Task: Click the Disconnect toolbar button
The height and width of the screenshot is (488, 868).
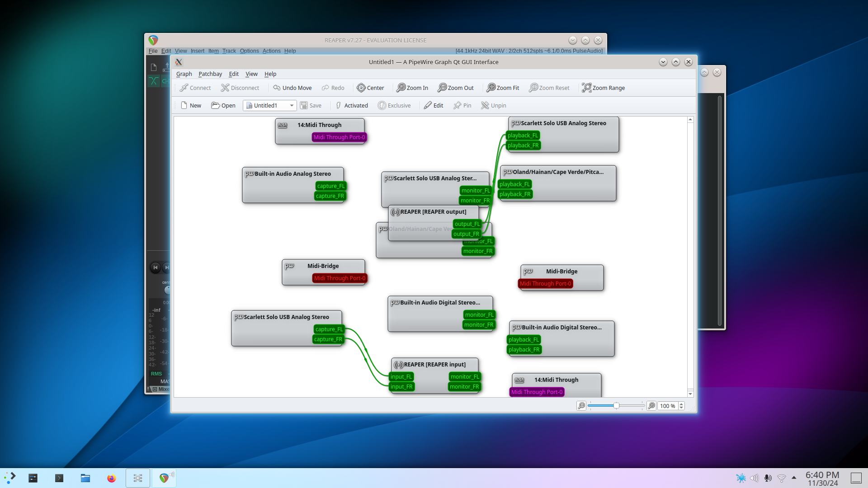Action: coord(240,88)
